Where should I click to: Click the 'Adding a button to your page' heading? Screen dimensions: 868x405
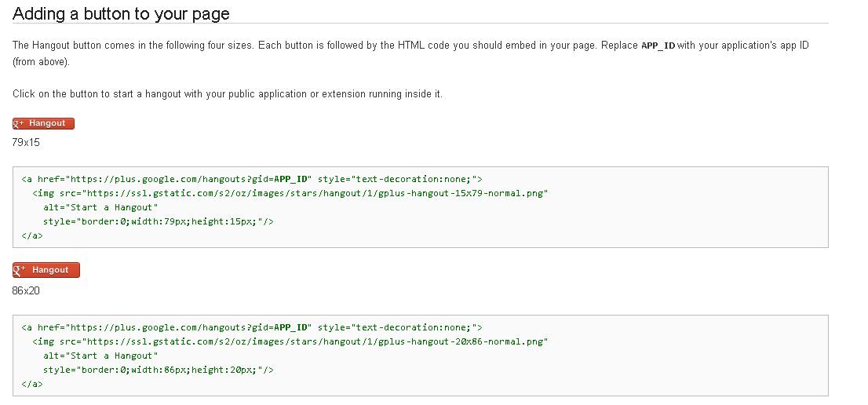pyautogui.click(x=121, y=14)
